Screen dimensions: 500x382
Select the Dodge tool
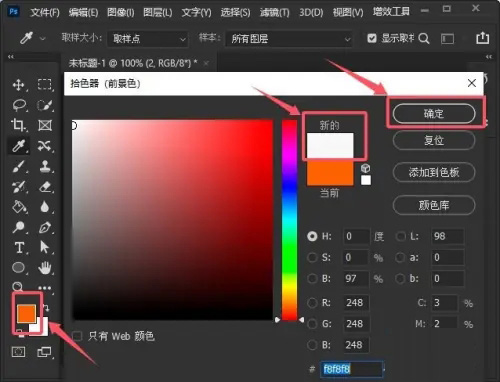[x=18, y=227]
